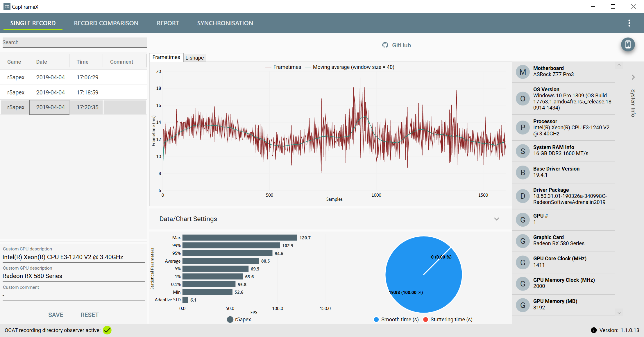This screenshot has height=337, width=644.
Task: Select the r5apex record at 17:06:29
Action: point(73,77)
